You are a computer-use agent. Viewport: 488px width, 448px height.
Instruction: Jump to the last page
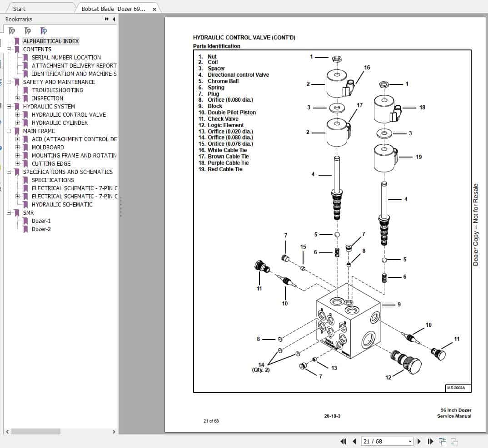pyautogui.click(x=430, y=441)
